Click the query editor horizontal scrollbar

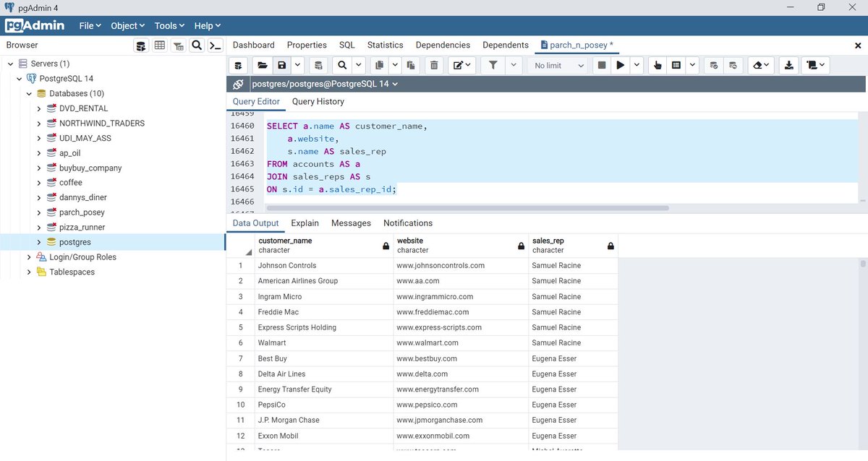click(x=467, y=208)
